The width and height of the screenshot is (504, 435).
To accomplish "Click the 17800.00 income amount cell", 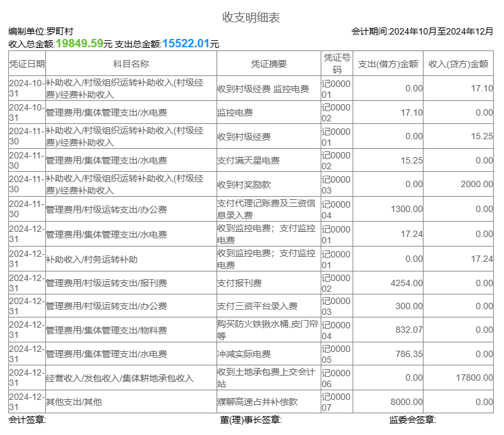I will tap(474, 378).
